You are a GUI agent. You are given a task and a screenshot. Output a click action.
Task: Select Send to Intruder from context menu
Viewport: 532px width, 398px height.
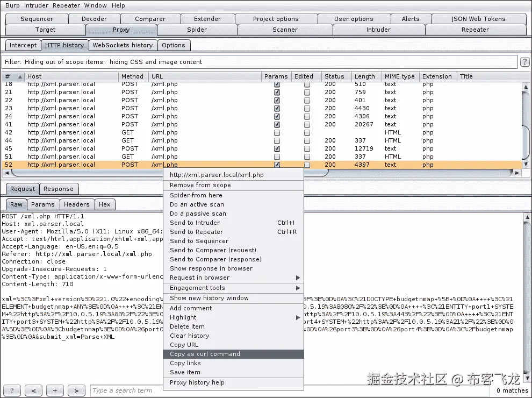pyautogui.click(x=233, y=223)
